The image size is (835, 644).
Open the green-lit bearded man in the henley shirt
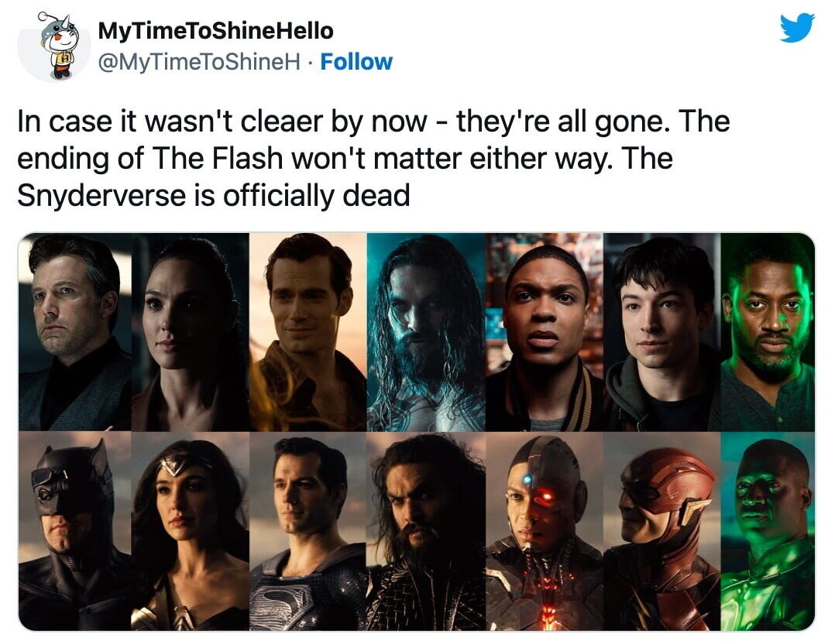pos(768,332)
